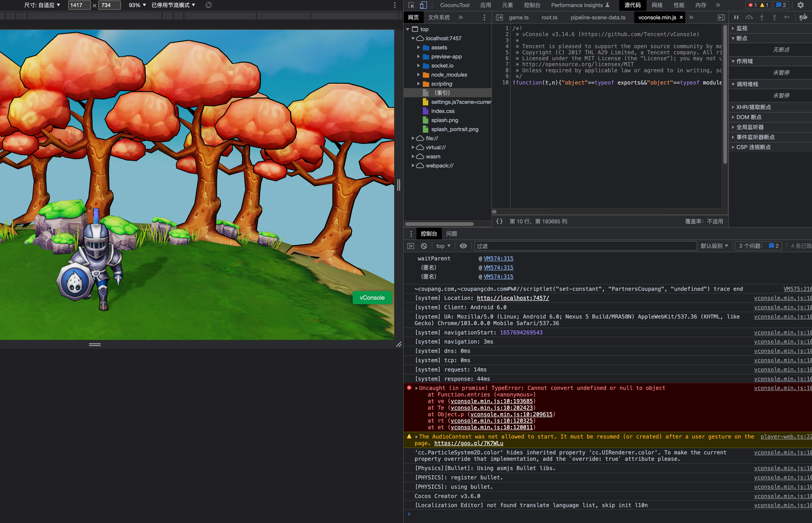Expand the assets folder
The image size is (812, 523).
[419, 47]
